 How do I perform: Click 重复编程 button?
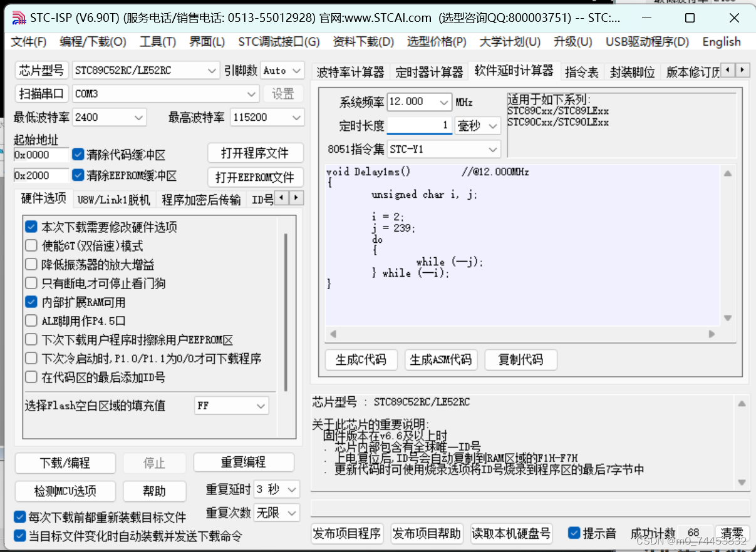tap(244, 463)
